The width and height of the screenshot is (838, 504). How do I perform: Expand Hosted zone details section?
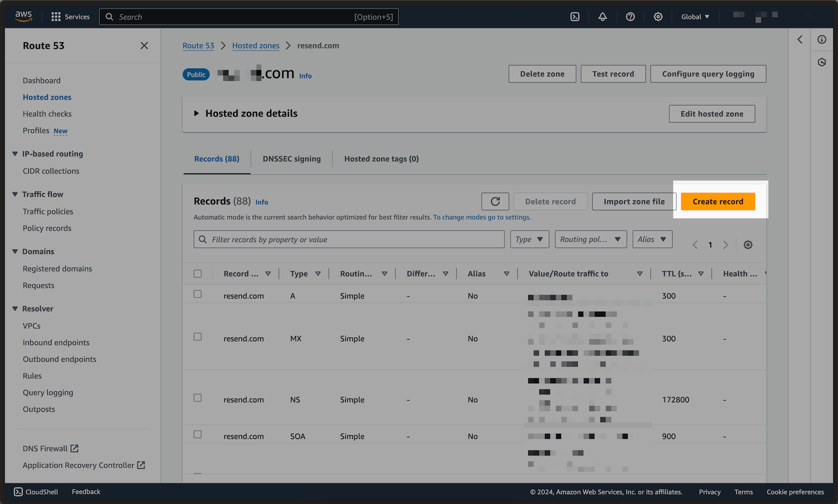(196, 113)
